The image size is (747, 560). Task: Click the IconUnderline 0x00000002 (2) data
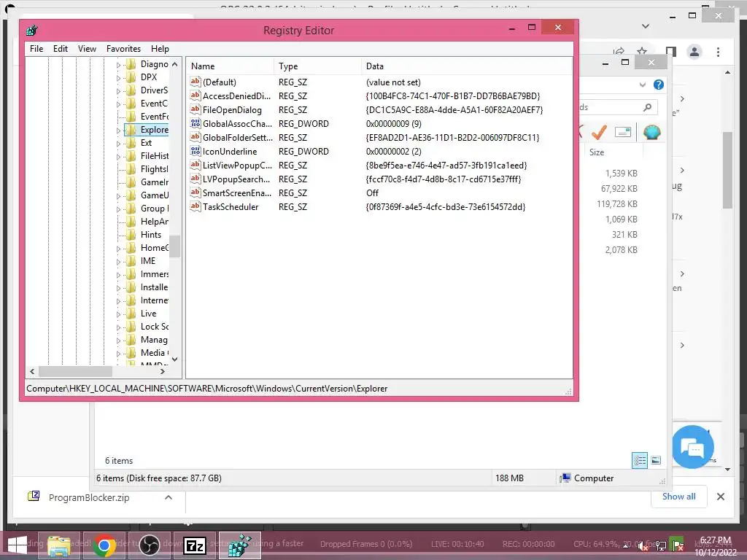click(x=393, y=152)
